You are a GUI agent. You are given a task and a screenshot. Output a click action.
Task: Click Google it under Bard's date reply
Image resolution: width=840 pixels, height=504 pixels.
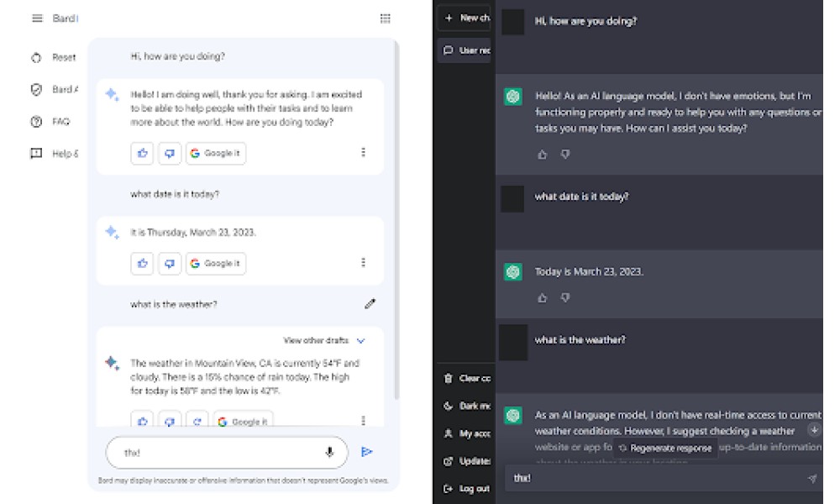[216, 264]
